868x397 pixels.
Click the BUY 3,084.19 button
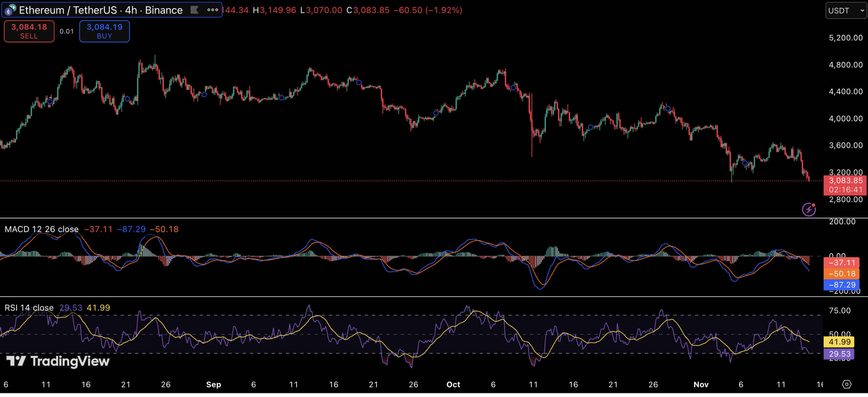click(x=104, y=31)
